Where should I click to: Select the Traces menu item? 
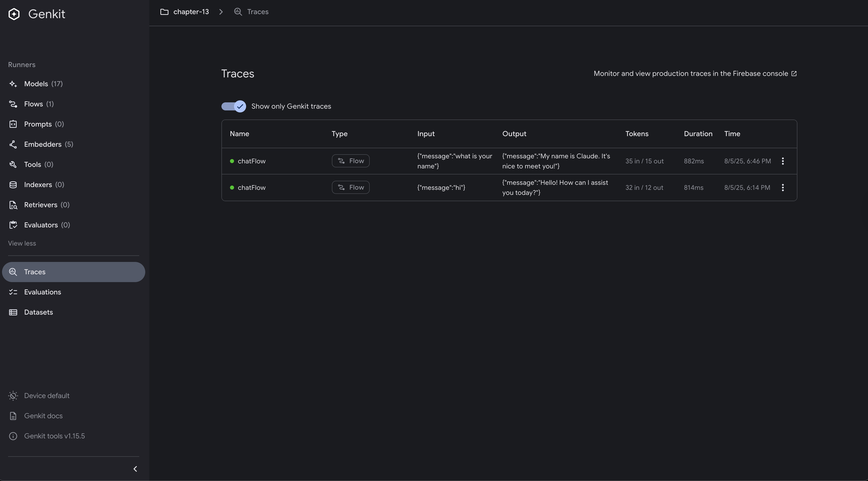tap(73, 272)
